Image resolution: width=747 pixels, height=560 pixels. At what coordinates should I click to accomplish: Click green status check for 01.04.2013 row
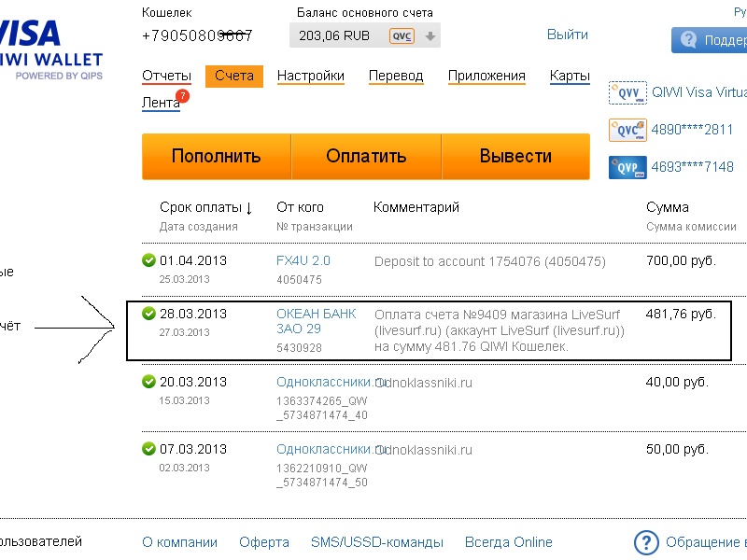click(x=148, y=260)
